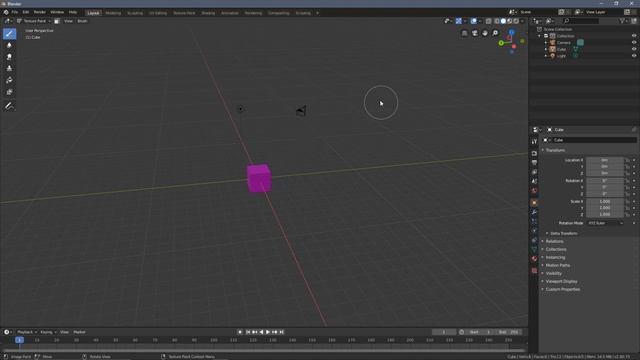Viewport: 640px width, 360px height.
Task: Select the Mask brush tool
Action: 9,92
